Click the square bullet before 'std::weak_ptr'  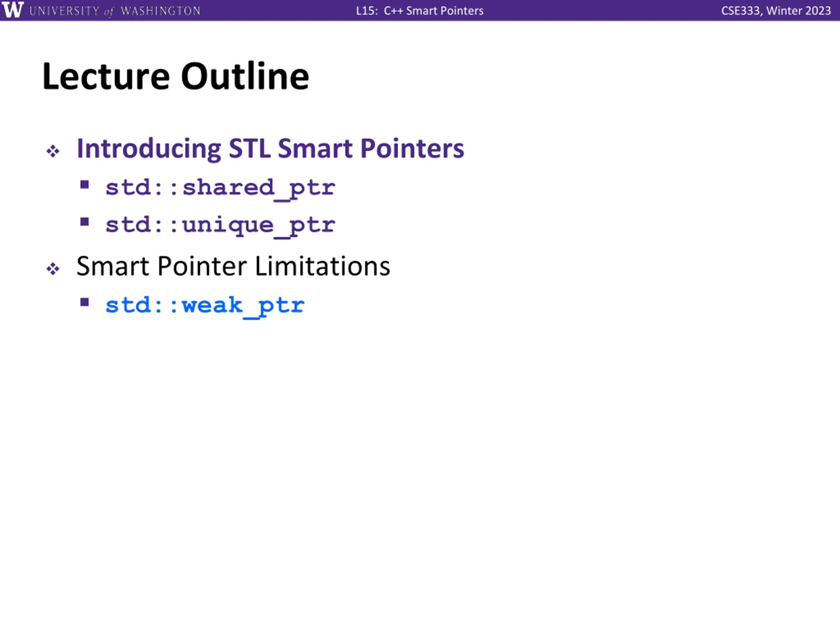[x=85, y=302]
